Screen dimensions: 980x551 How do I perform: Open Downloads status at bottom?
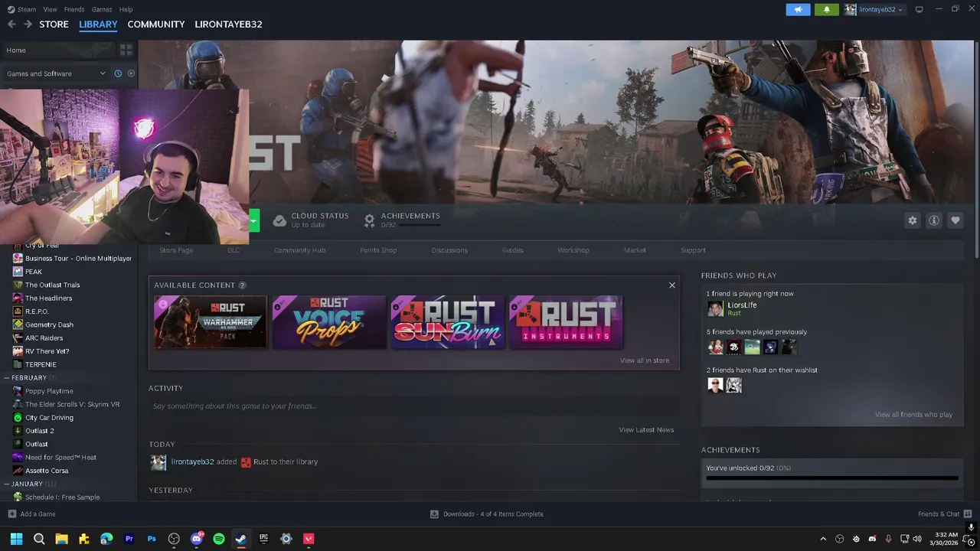tap(487, 514)
